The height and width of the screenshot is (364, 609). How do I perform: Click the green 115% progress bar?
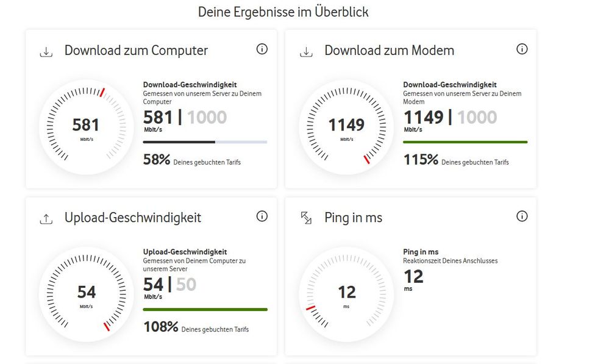[465, 142]
